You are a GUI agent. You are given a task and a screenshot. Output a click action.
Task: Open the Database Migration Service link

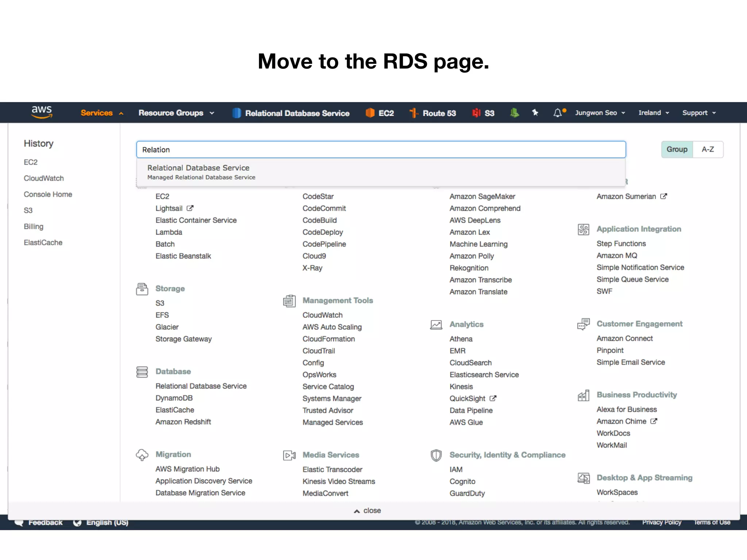(200, 493)
